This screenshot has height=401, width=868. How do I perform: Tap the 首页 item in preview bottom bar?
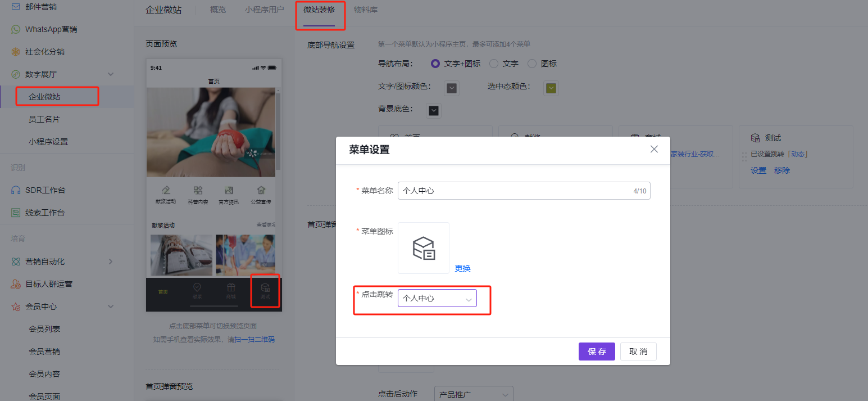(x=163, y=292)
